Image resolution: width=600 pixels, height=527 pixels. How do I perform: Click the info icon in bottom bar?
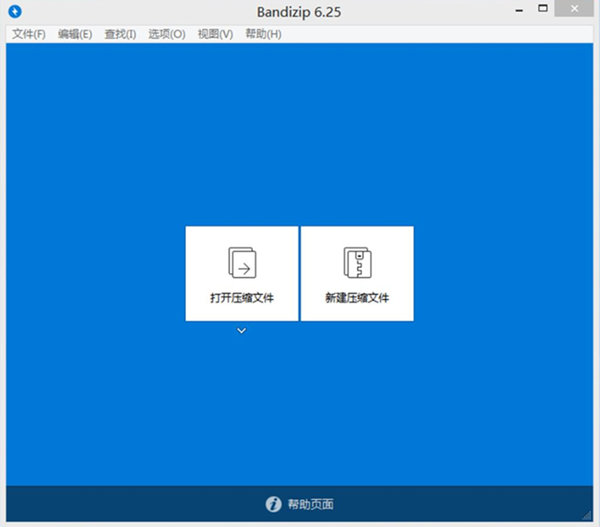[x=273, y=505]
